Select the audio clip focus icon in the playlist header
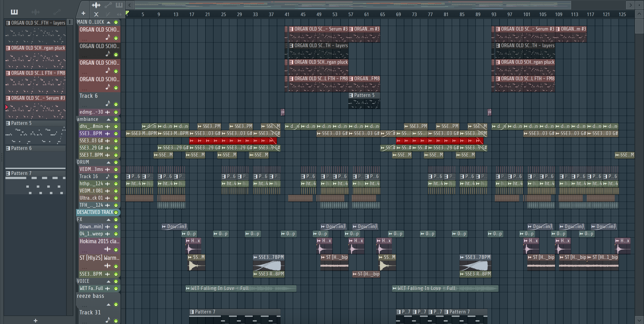 (x=96, y=5)
